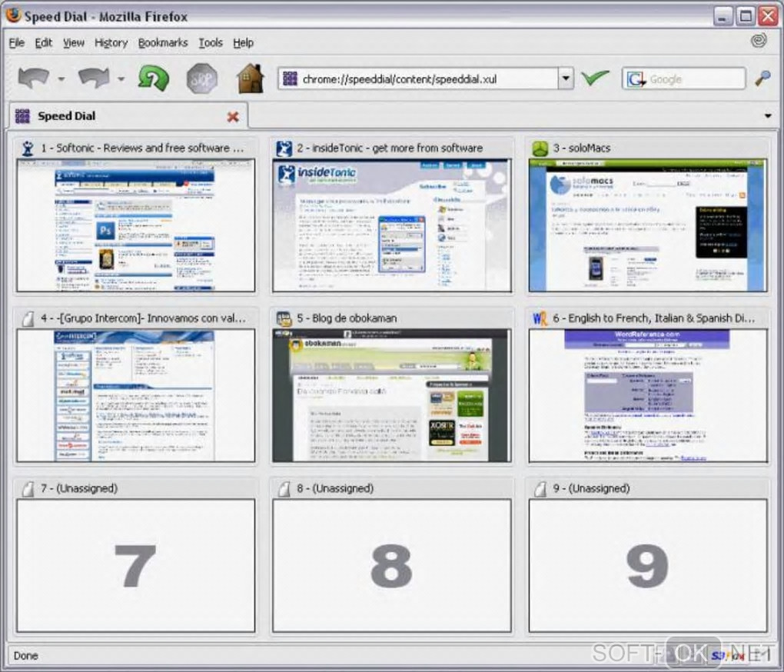The image size is (784, 672).
Task: Open the Softonic thumbnail in dial 1
Action: point(136,225)
